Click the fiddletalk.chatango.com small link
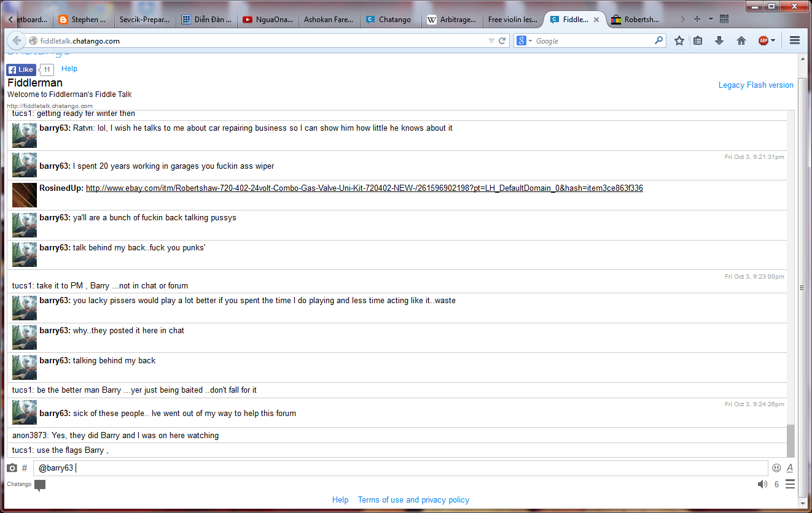 coord(50,106)
